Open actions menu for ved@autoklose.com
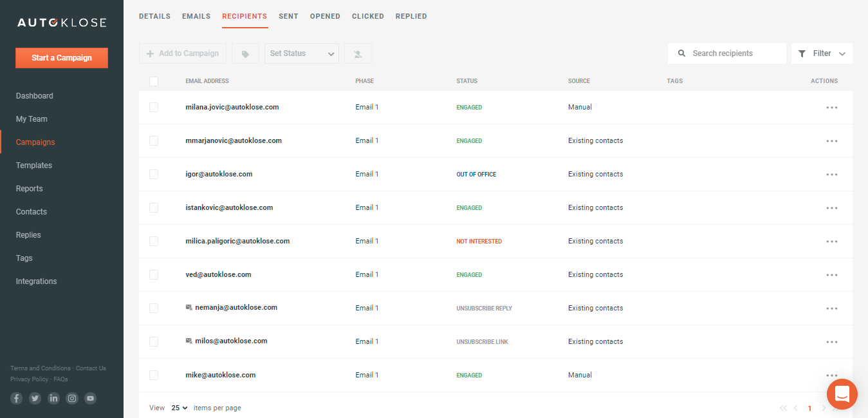This screenshot has width=868, height=418. (832, 275)
